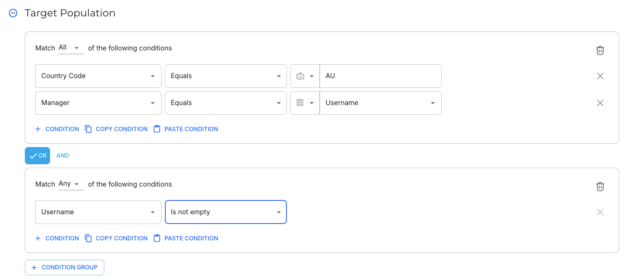Open the 'Is not empty' operator dropdown
Screen dimensions: 644x279
(225, 212)
